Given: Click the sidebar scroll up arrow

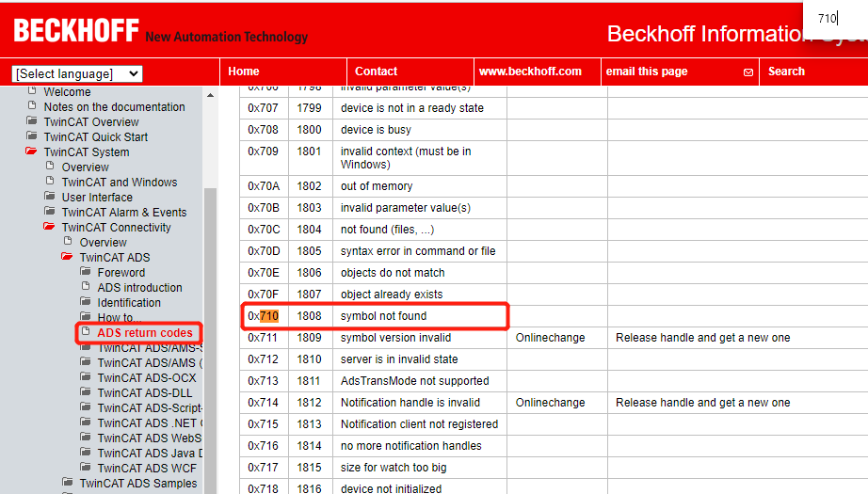Looking at the screenshot, I should (x=210, y=95).
